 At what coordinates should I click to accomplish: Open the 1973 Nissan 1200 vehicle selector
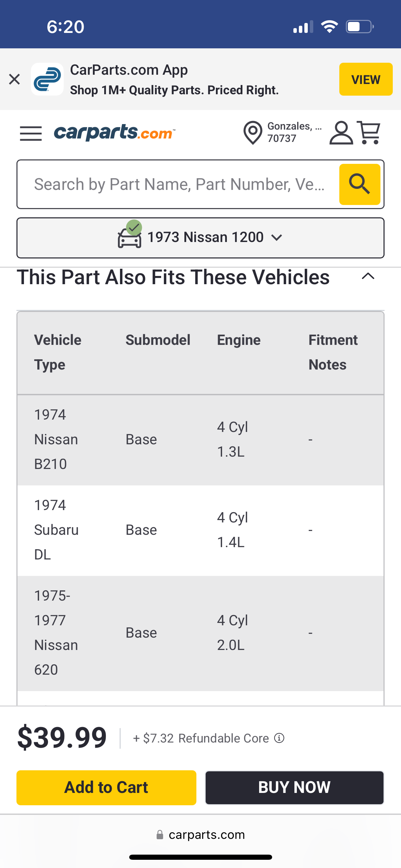coord(200,238)
